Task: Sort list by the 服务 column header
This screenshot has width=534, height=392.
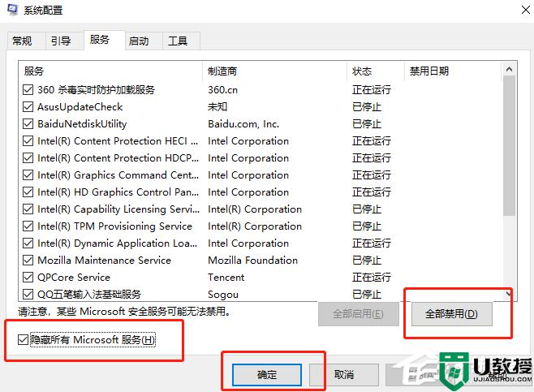Action: coord(110,71)
